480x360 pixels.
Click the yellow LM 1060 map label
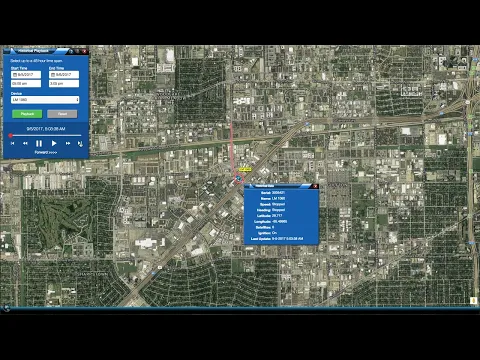pos(245,170)
